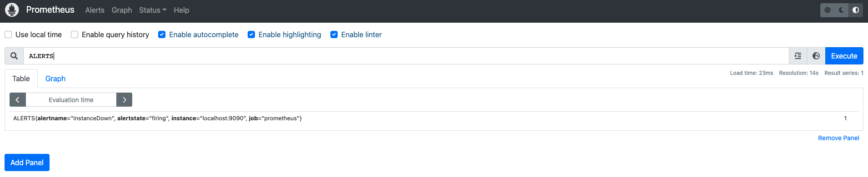
Task: Click the Prometheus flame logo
Action: click(12, 10)
